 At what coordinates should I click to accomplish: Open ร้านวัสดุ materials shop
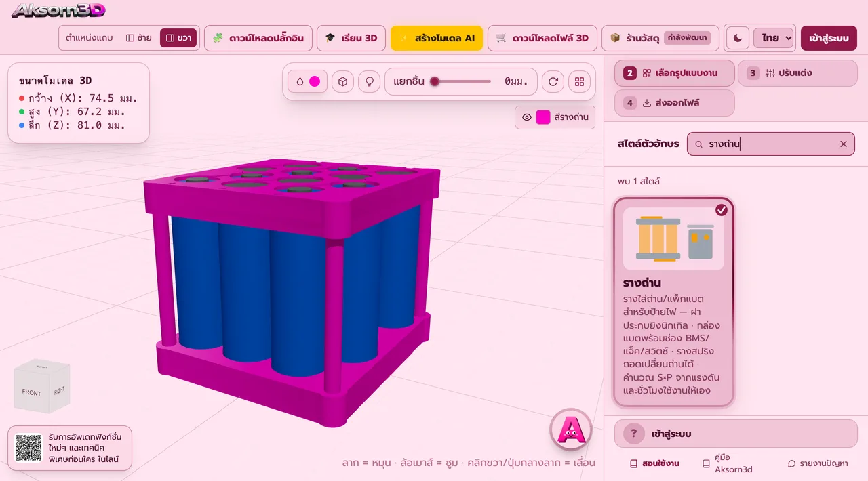pos(660,38)
